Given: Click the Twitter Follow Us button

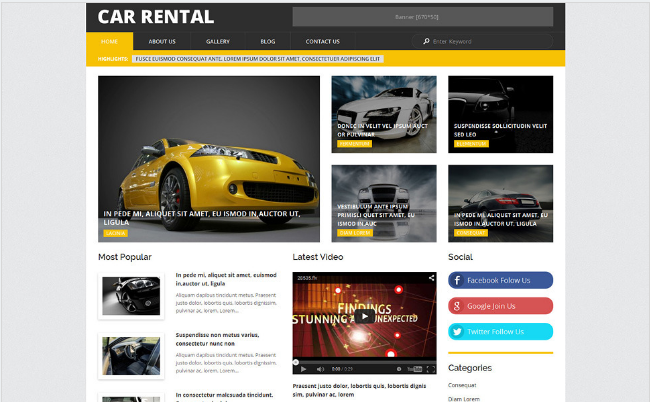Looking at the screenshot, I should 500,332.
